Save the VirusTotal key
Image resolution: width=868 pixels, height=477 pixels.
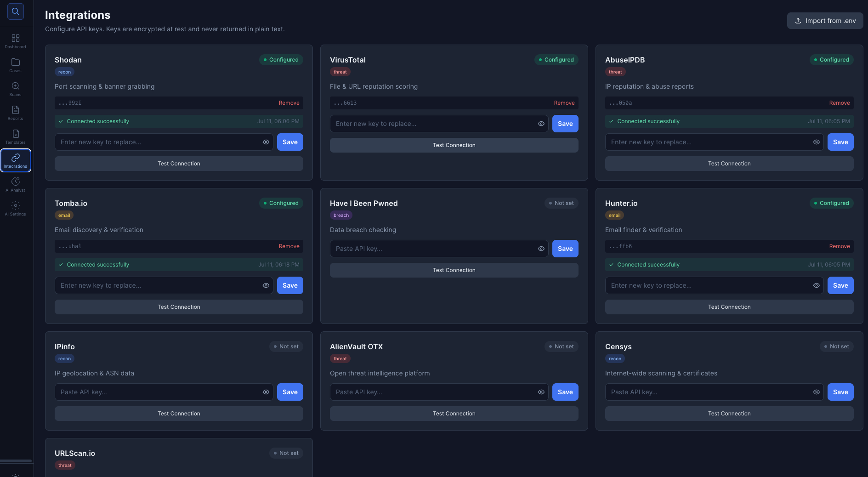coord(565,124)
